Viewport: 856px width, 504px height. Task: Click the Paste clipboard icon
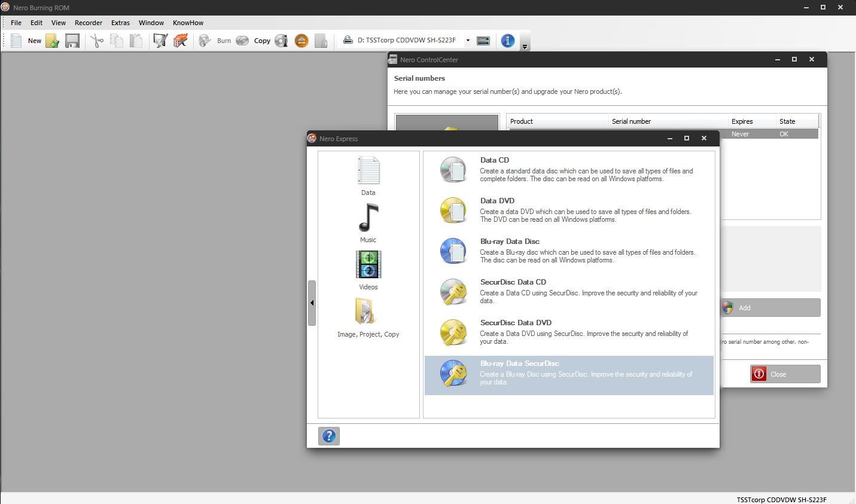click(x=136, y=41)
